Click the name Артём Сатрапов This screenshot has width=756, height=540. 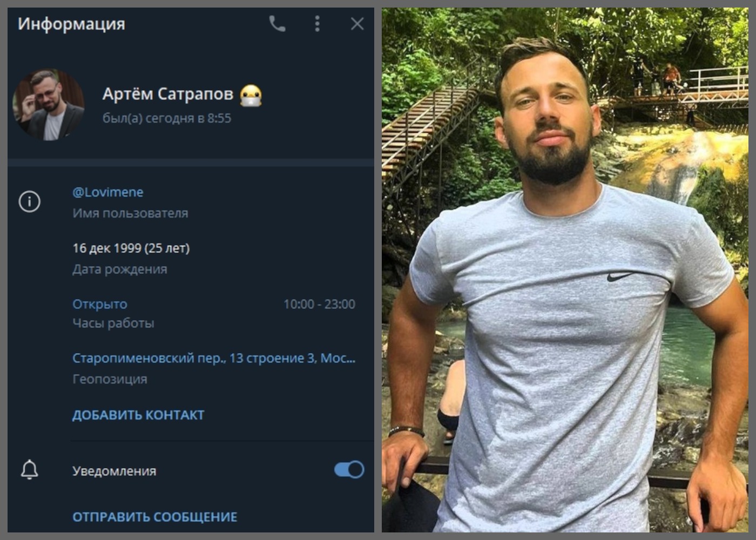coord(167,94)
